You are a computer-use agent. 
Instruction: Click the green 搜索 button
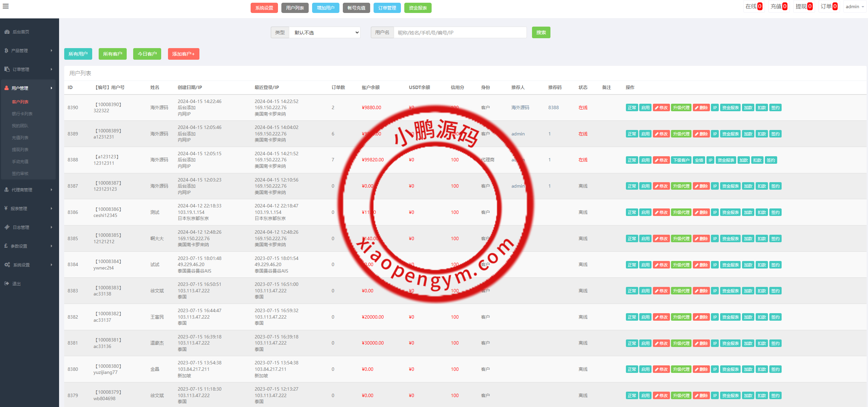point(541,33)
